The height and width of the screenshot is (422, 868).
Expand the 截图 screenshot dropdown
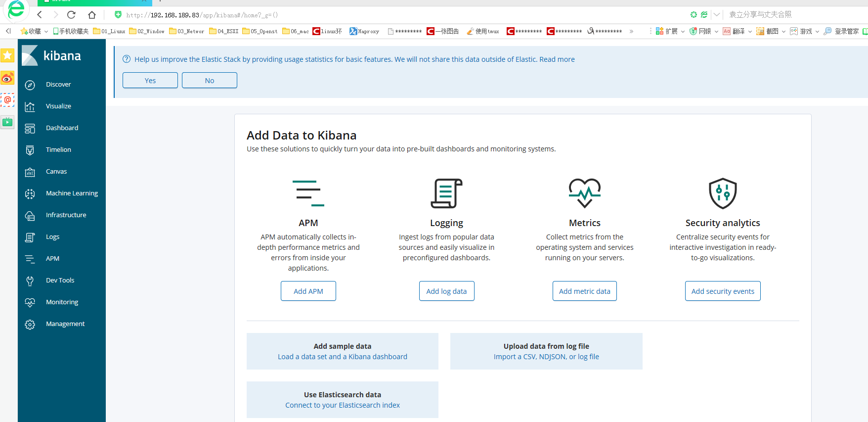(783, 31)
